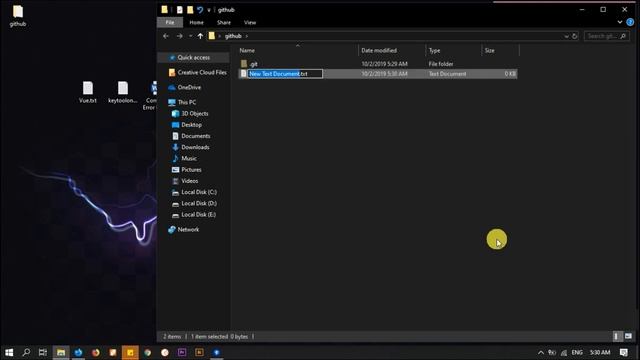Click the Back arrow in Explorer

click(166, 36)
